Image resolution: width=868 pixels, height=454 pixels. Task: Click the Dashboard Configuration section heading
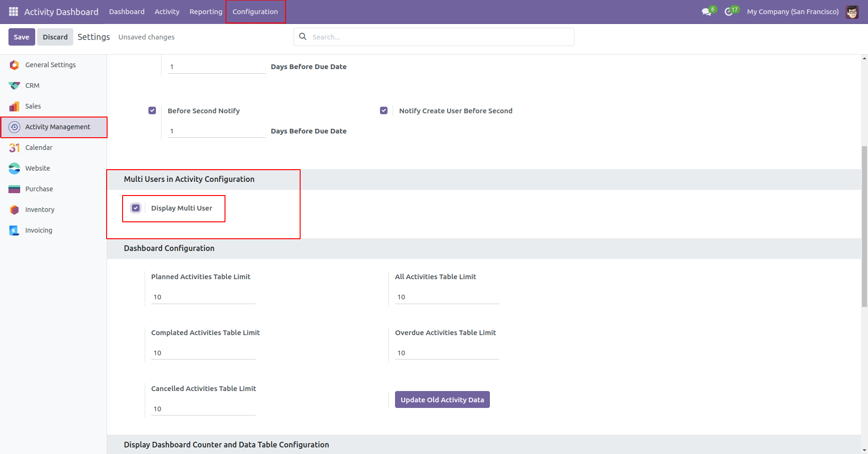click(169, 248)
